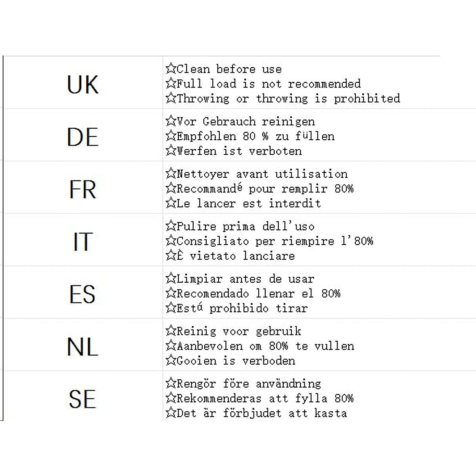
Task: Click the text 'Aanbevolen om 80% te vullen'
Action: 265,346
